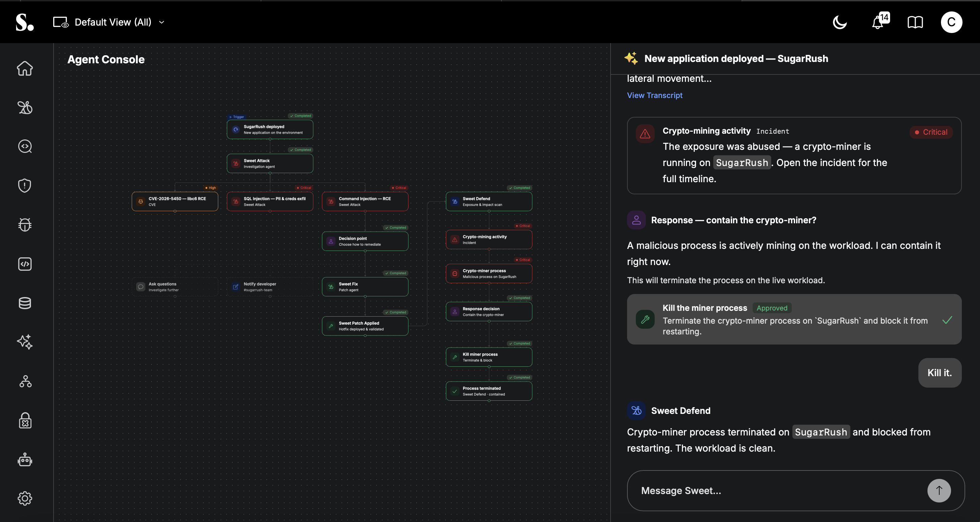Select the SQL Injection PII & creds exfil node
980x522 pixels.
tap(270, 201)
